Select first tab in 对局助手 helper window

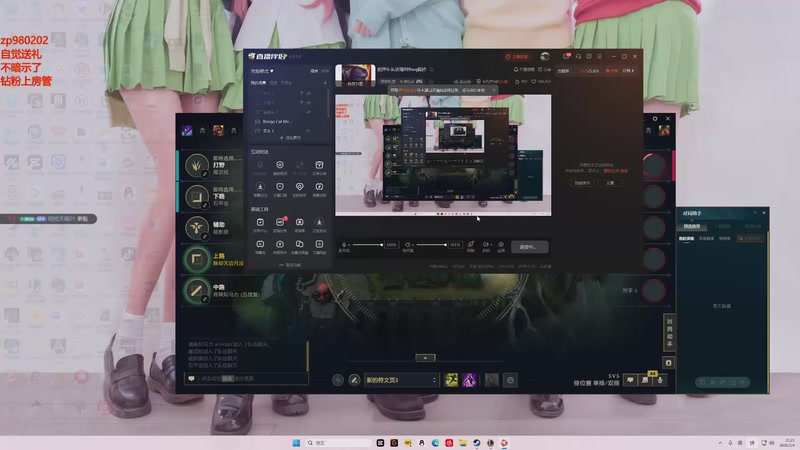pyautogui.click(x=692, y=226)
